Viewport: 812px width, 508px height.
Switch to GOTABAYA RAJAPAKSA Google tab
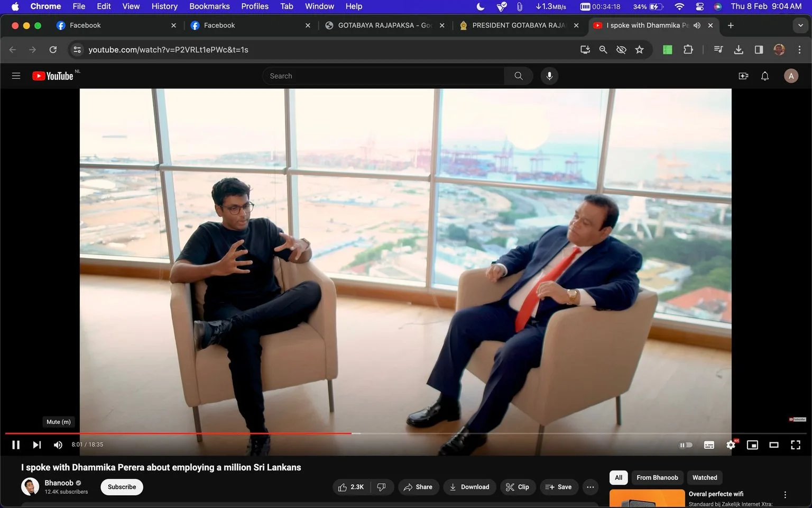[x=385, y=25]
